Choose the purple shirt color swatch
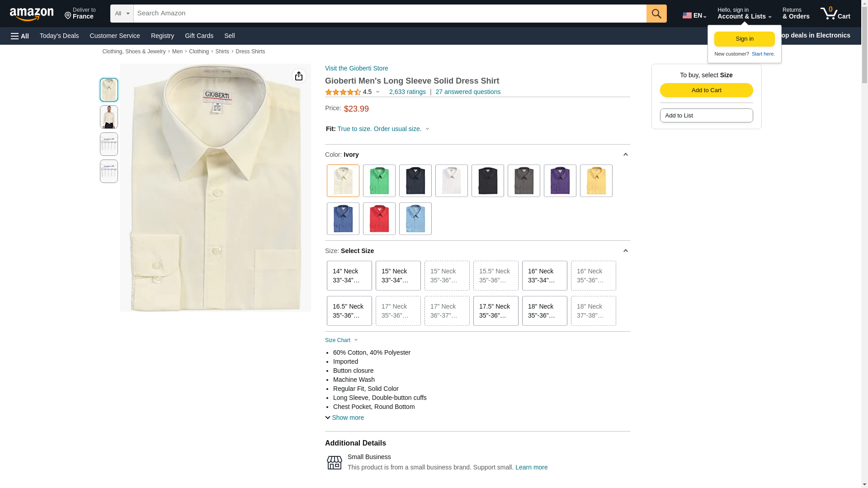The width and height of the screenshot is (868, 488). 560,181
